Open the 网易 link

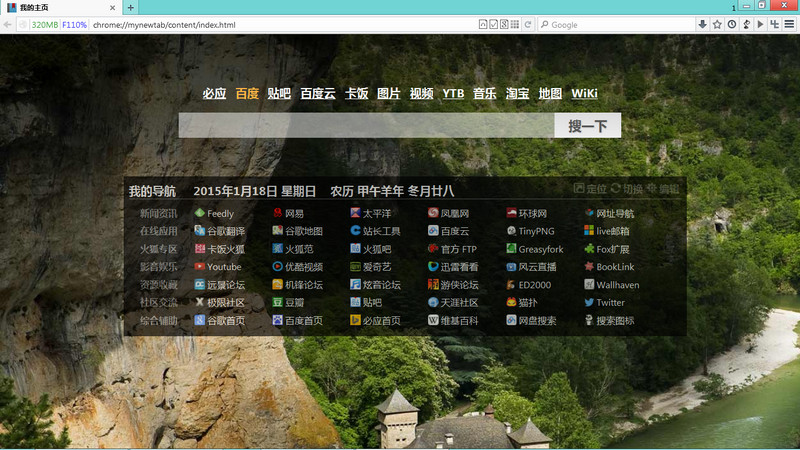click(289, 213)
